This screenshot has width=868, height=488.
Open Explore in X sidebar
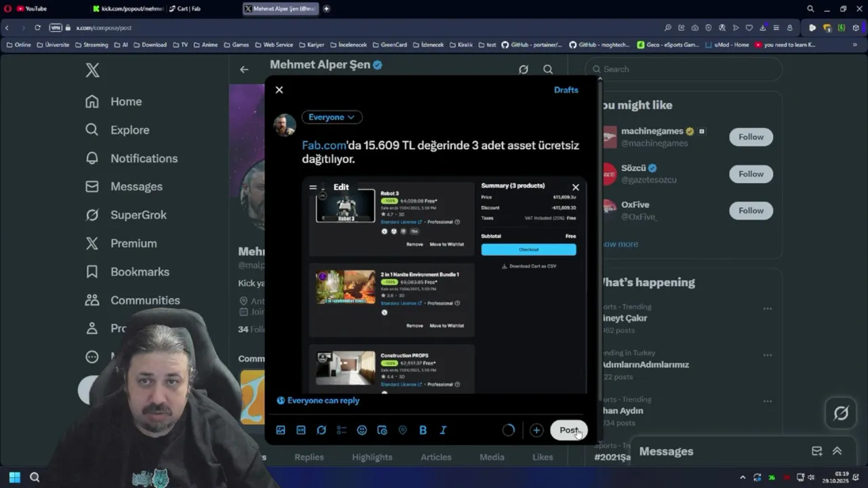pyautogui.click(x=117, y=130)
